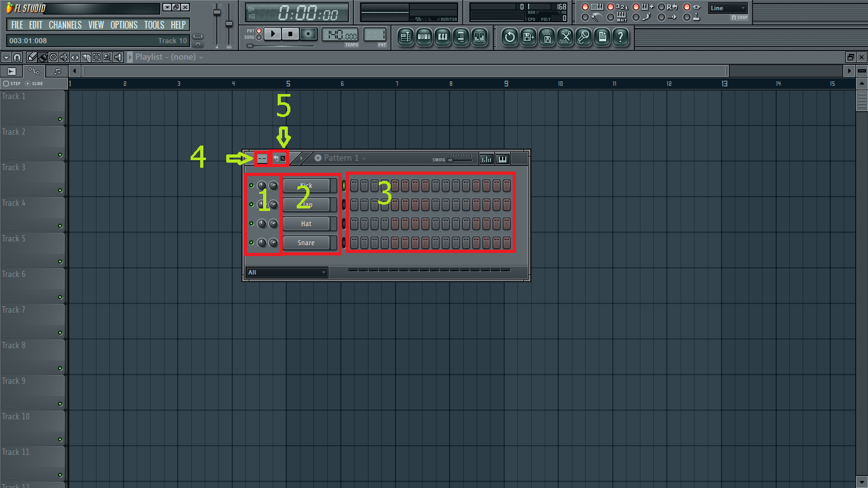Click the main volume slider handle
868x488 pixels.
(217, 13)
